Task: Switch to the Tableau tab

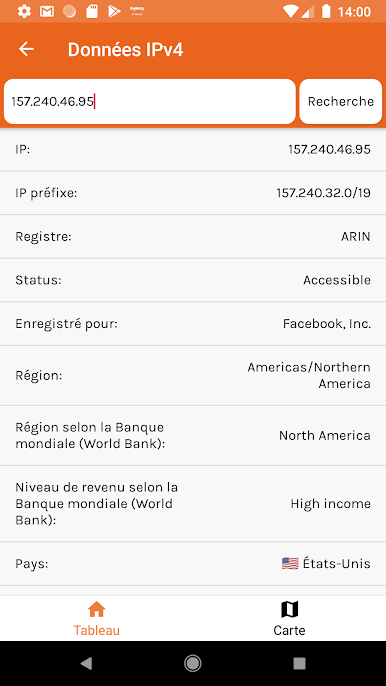Action: [97, 618]
